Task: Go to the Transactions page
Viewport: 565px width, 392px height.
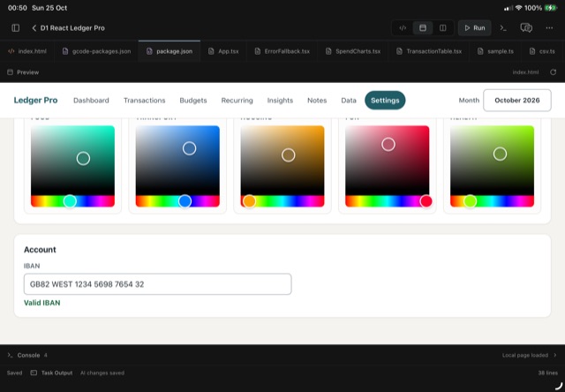Action: click(x=144, y=101)
